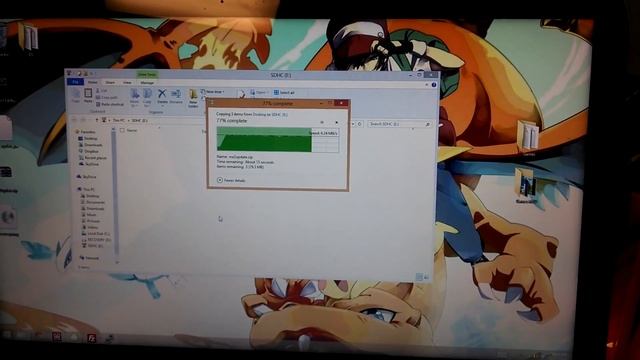Close the 77% complete dialog
Screen dimensions: 640x360
[341, 103]
